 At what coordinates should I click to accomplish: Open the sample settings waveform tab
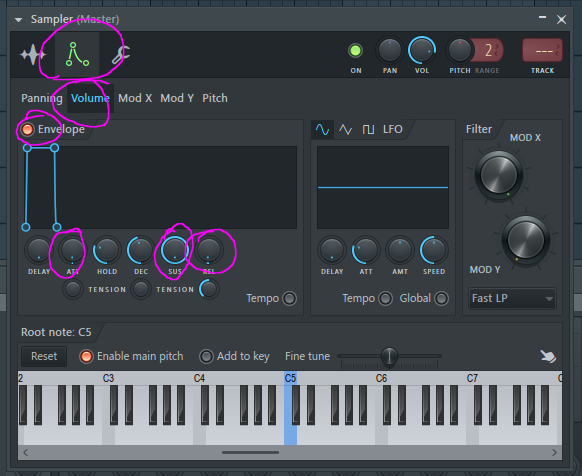pyautogui.click(x=33, y=55)
